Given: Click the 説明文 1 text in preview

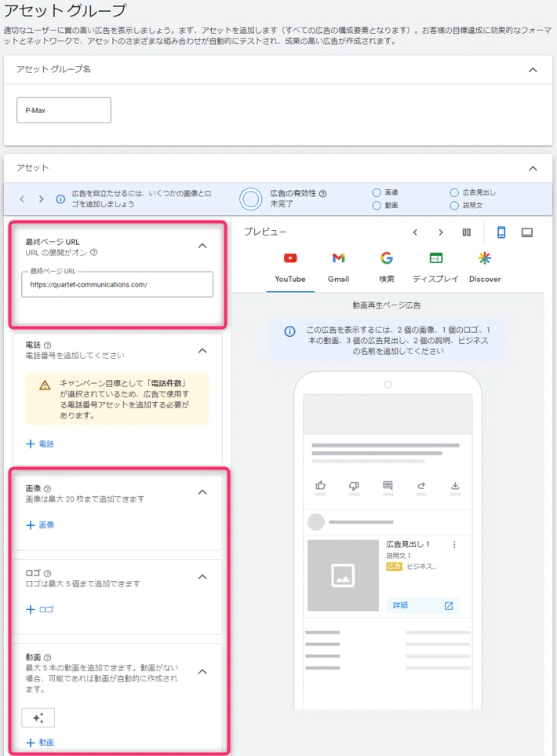Looking at the screenshot, I should pos(399,556).
